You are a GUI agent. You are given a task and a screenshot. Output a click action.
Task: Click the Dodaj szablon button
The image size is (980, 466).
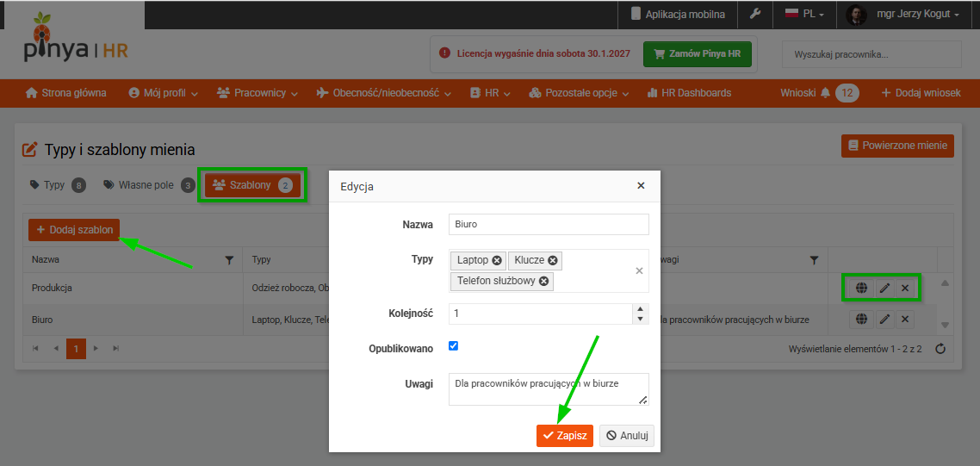click(74, 230)
